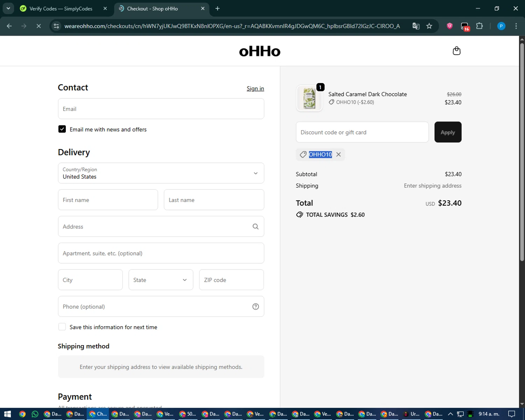Viewport: 525px width, 420px height.
Task: Remove OHHO10 discount with the X icon
Action: click(338, 154)
